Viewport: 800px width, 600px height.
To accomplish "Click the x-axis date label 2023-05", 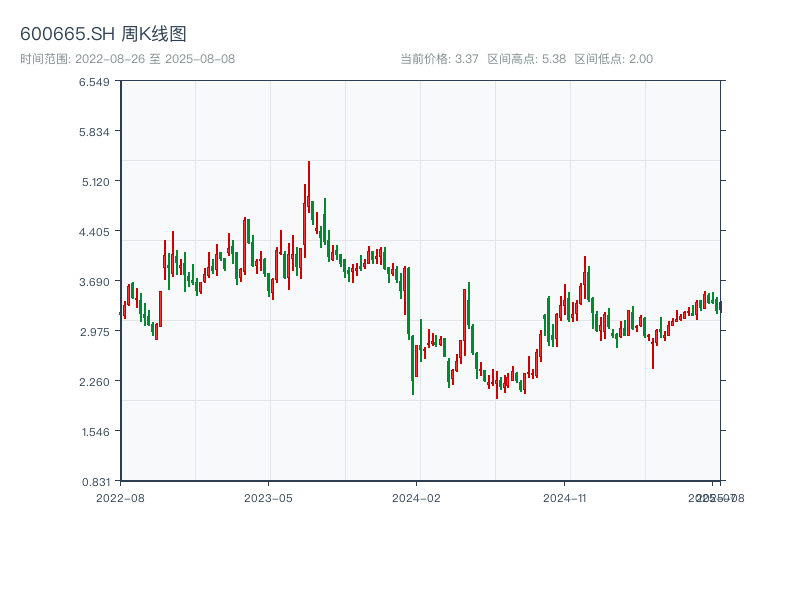I will click(x=268, y=498).
